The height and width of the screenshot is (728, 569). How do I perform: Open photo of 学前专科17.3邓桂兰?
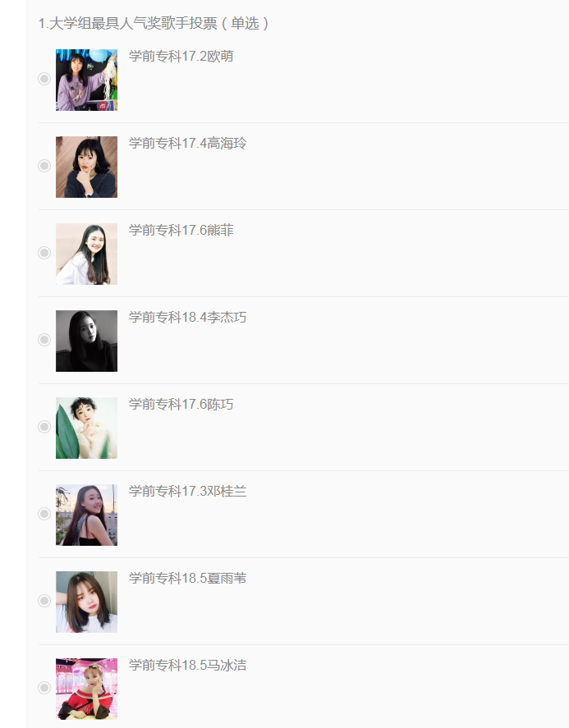pyautogui.click(x=86, y=515)
